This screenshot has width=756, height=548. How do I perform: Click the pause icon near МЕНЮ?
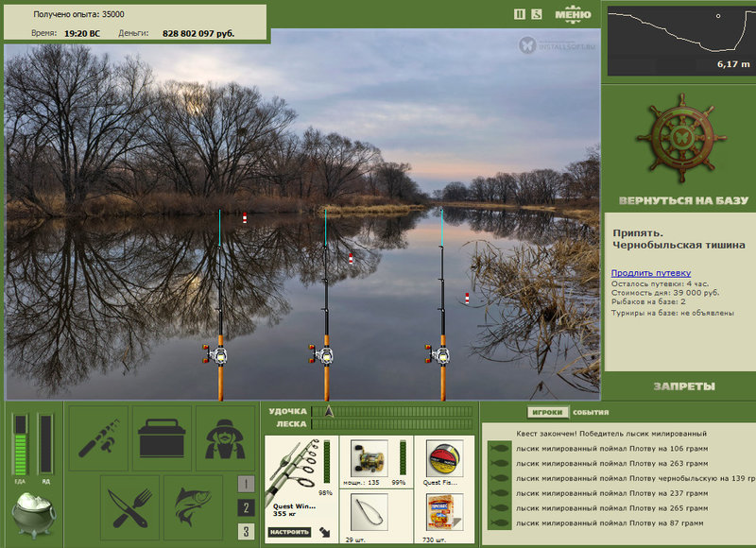[520, 14]
